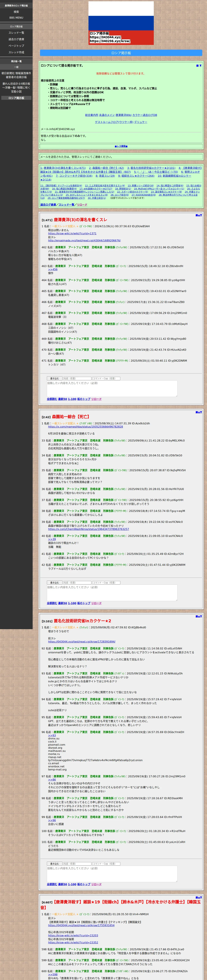The image size is (207, 980).
Task: Click the message textarea in thread 1 form
Action: pos(112,389)
